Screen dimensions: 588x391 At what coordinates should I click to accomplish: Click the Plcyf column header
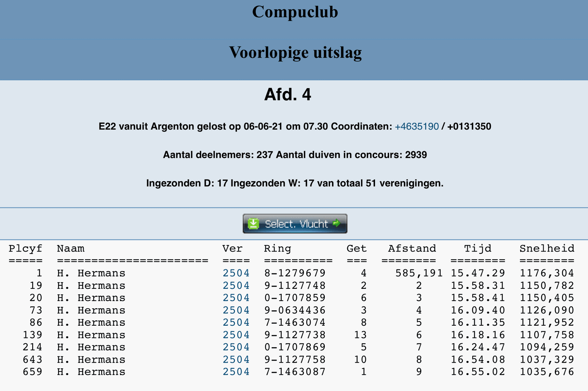pos(26,248)
